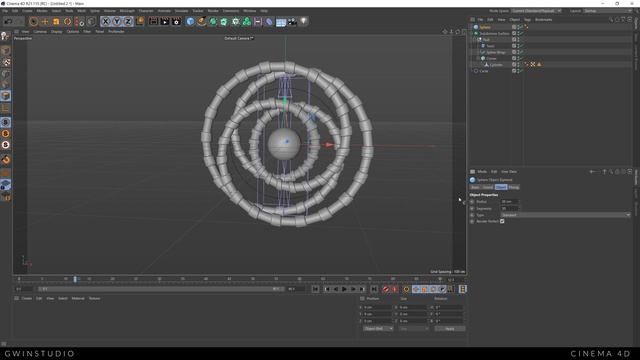The image size is (640, 360).
Task: Toggle enable checkmark for Circle object
Action: click(x=521, y=71)
